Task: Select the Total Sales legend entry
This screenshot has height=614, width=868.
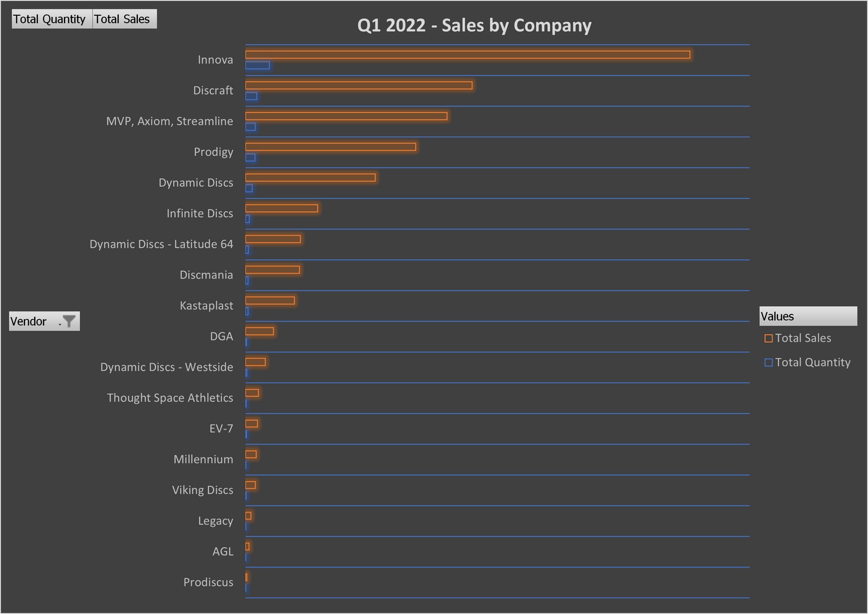Action: pyautogui.click(x=803, y=338)
